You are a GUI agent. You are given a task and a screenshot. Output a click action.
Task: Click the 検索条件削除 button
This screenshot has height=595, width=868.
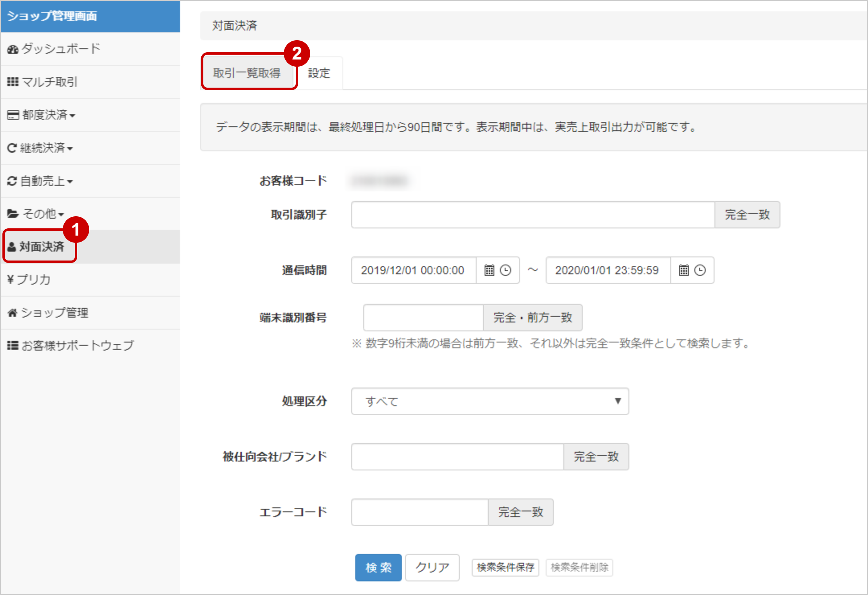pyautogui.click(x=579, y=568)
